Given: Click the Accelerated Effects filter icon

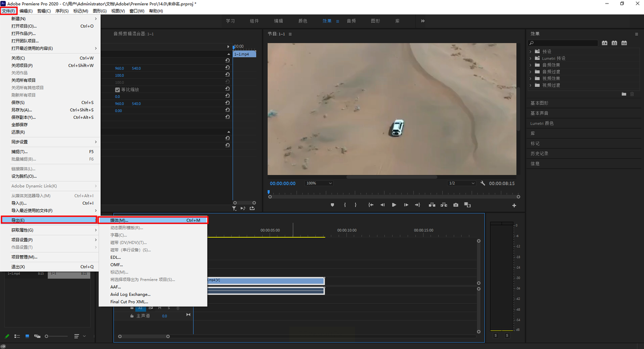Looking at the screenshot, I should pos(604,43).
